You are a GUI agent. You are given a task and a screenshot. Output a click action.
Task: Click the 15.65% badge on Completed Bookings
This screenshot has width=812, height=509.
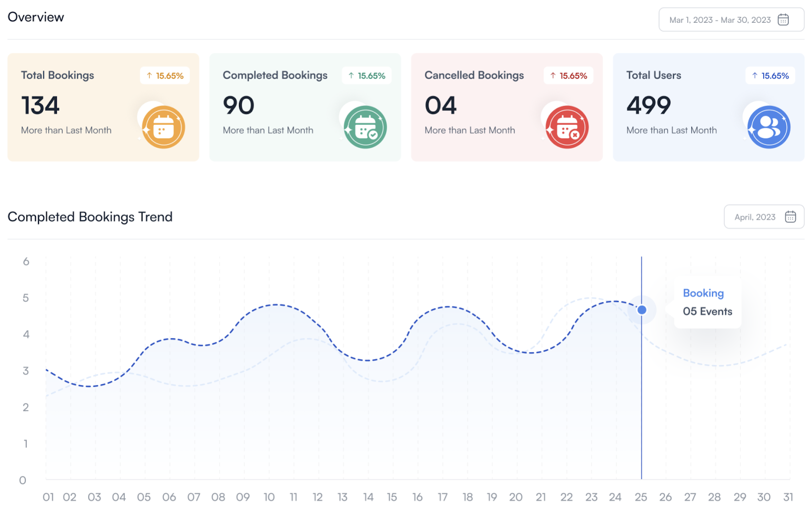point(366,76)
